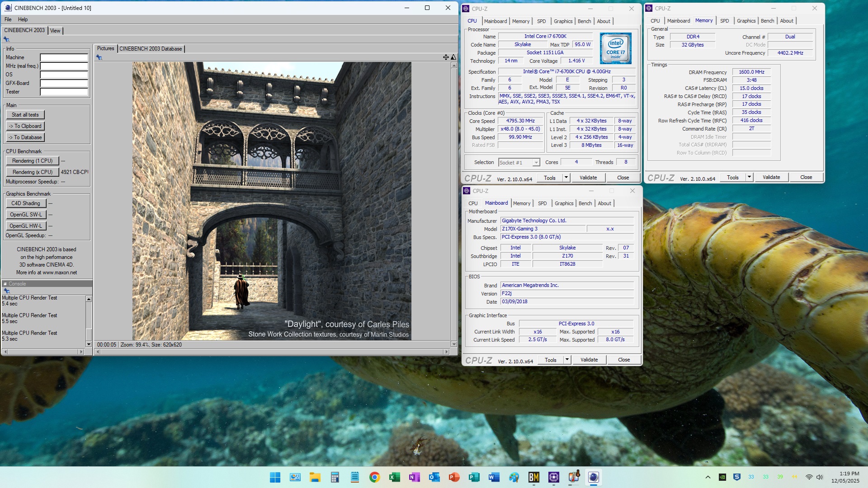
Task: Click Start all tests button
Action: (25, 115)
